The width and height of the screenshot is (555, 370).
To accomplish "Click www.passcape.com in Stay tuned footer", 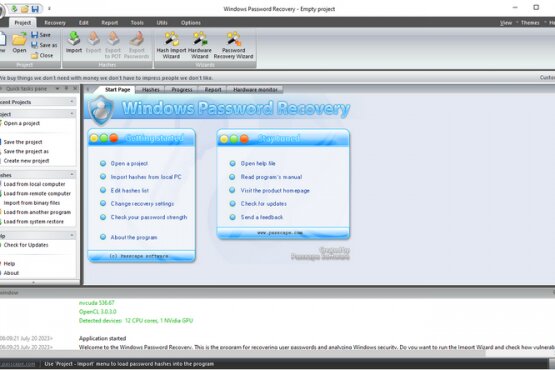I will (x=280, y=233).
